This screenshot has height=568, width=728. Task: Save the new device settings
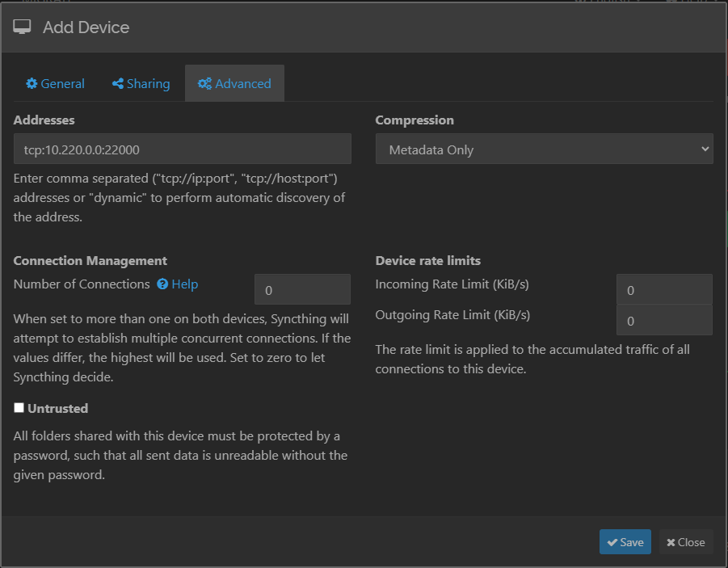tap(625, 542)
